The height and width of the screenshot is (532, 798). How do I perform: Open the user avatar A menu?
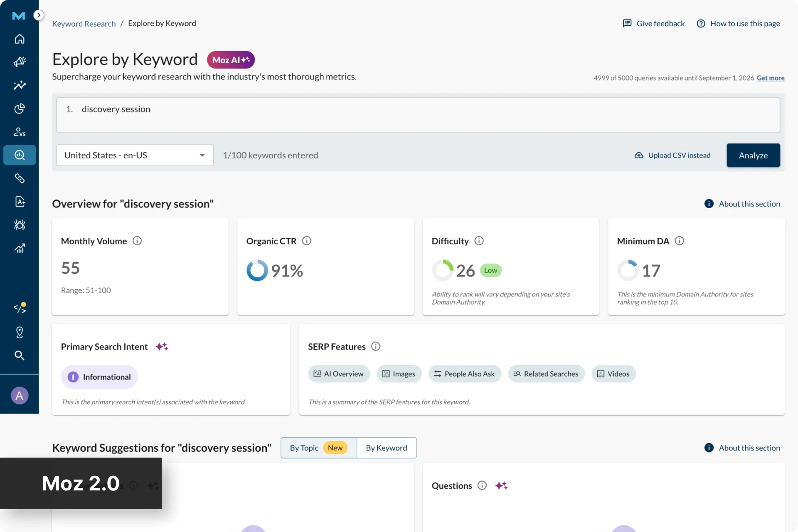tap(20, 396)
